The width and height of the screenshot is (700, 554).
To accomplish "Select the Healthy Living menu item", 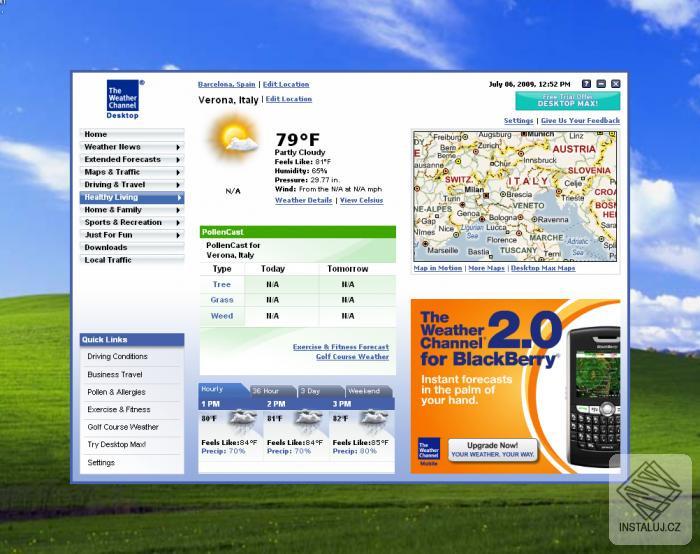I will point(132,197).
